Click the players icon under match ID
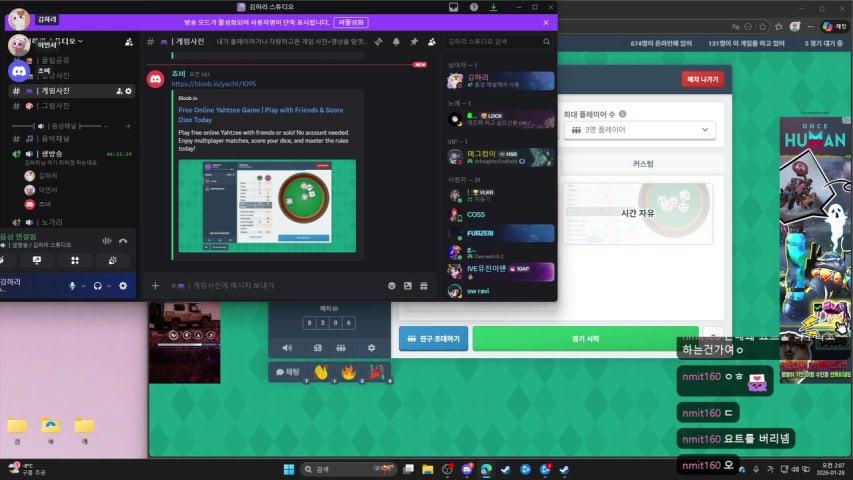The width and height of the screenshot is (853, 480). click(341, 348)
